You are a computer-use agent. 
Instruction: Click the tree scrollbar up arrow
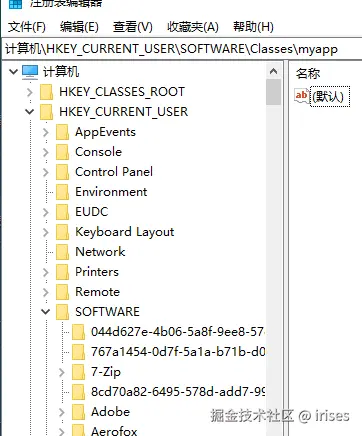[x=273, y=71]
